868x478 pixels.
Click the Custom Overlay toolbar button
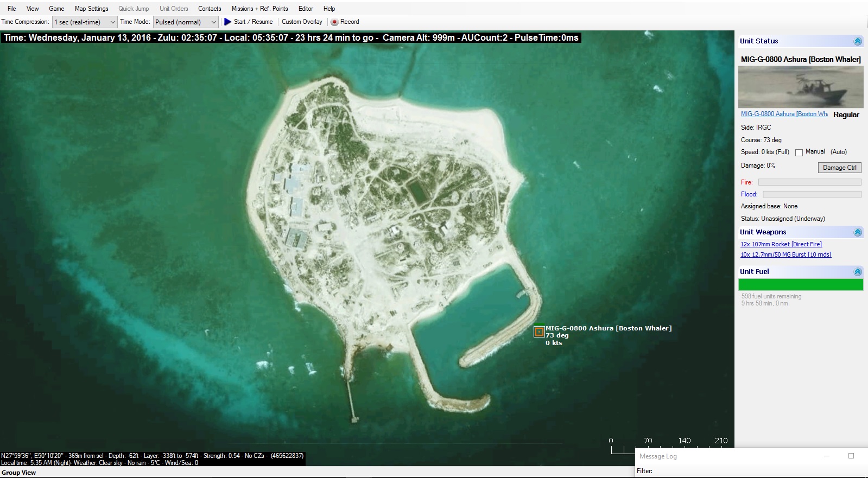[x=302, y=22]
